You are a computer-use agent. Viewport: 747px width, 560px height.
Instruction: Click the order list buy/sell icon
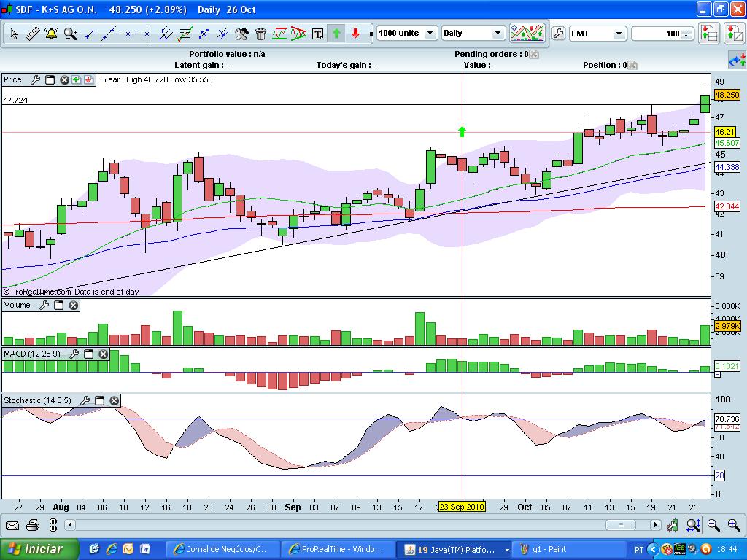[709, 34]
